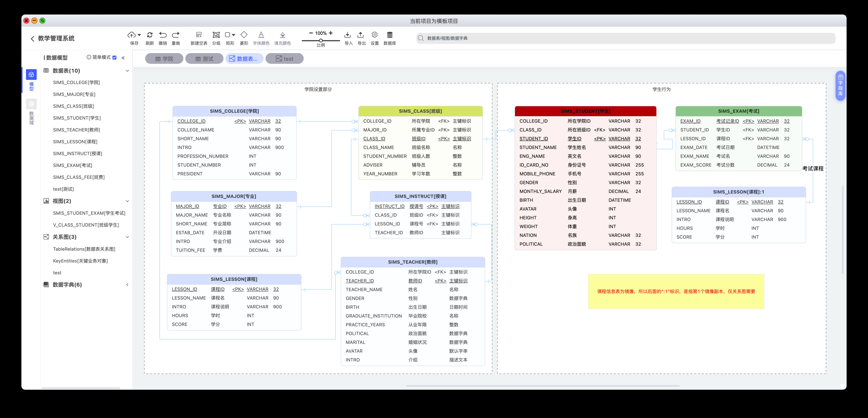Click the Redo (重做) arrow icon
The image size is (868, 418).
[x=176, y=35]
